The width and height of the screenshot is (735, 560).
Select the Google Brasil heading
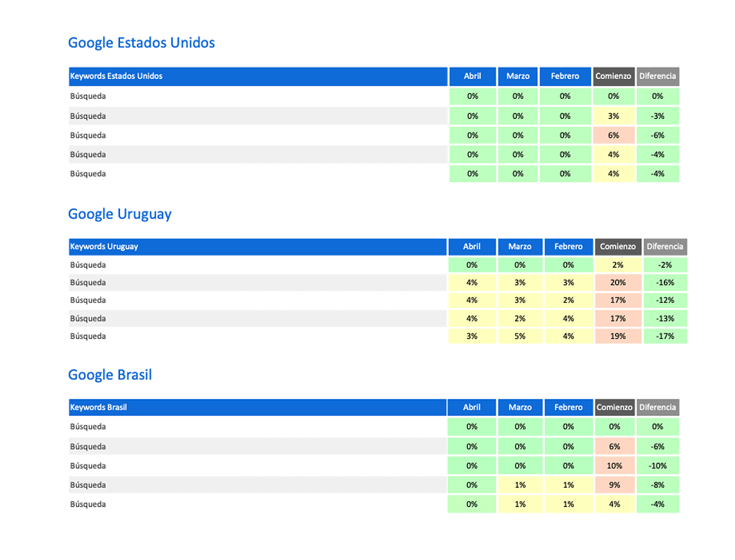[x=110, y=374]
